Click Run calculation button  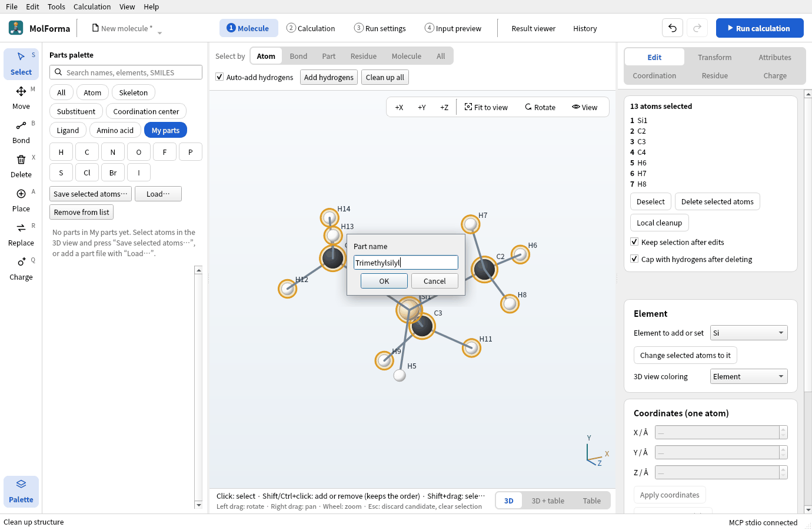click(760, 28)
